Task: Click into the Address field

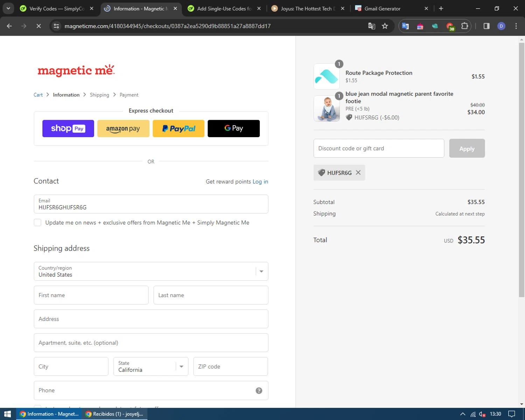Action: click(x=151, y=319)
